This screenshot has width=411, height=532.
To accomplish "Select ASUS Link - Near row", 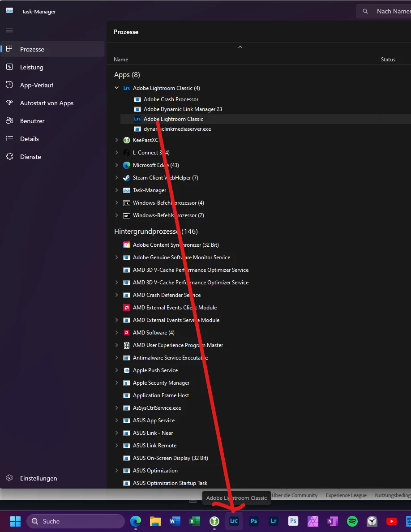I will tap(153, 433).
